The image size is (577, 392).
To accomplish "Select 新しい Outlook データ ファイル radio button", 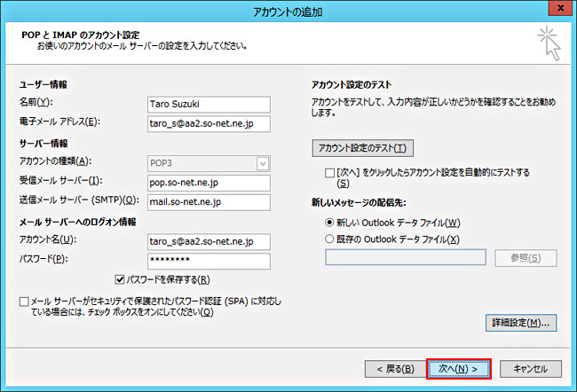I will pos(331,222).
